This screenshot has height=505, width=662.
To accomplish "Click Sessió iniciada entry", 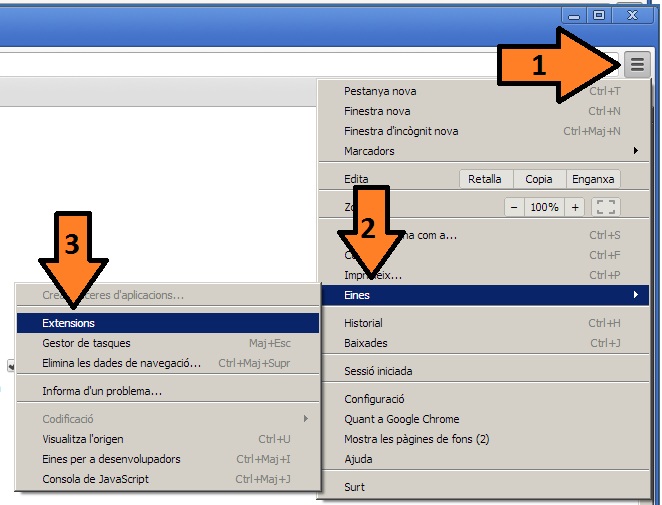I will click(x=484, y=371).
